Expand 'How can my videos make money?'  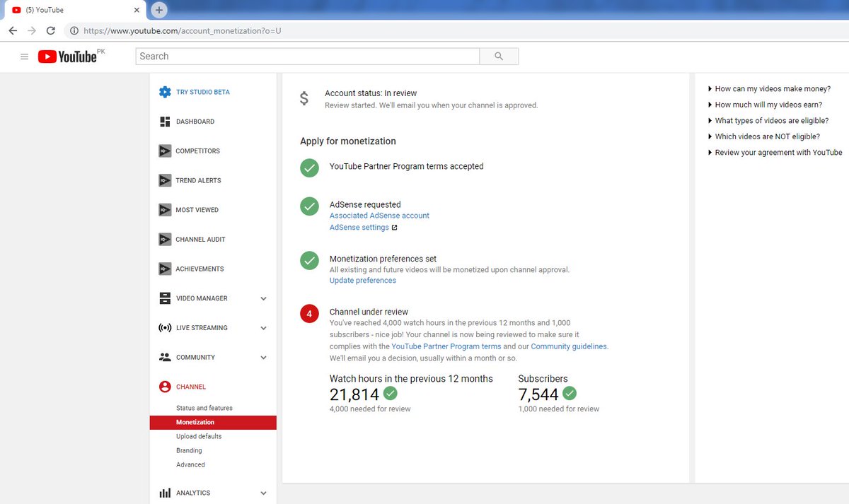[x=769, y=89]
